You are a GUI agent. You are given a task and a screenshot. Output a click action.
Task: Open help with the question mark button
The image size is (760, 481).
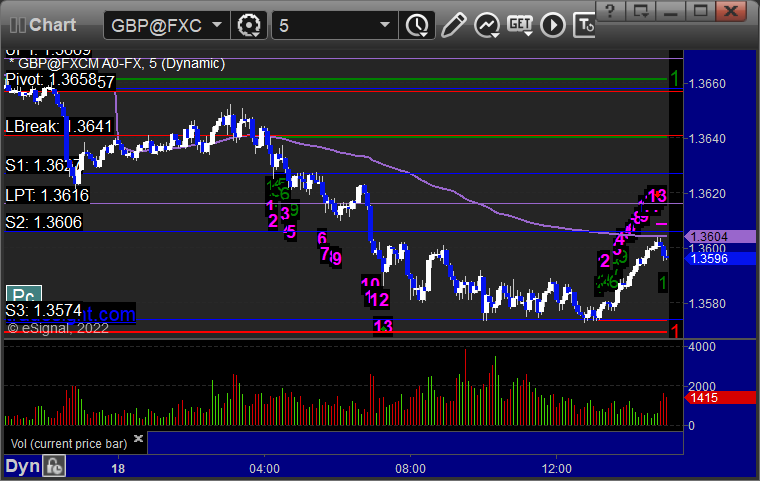[x=610, y=11]
